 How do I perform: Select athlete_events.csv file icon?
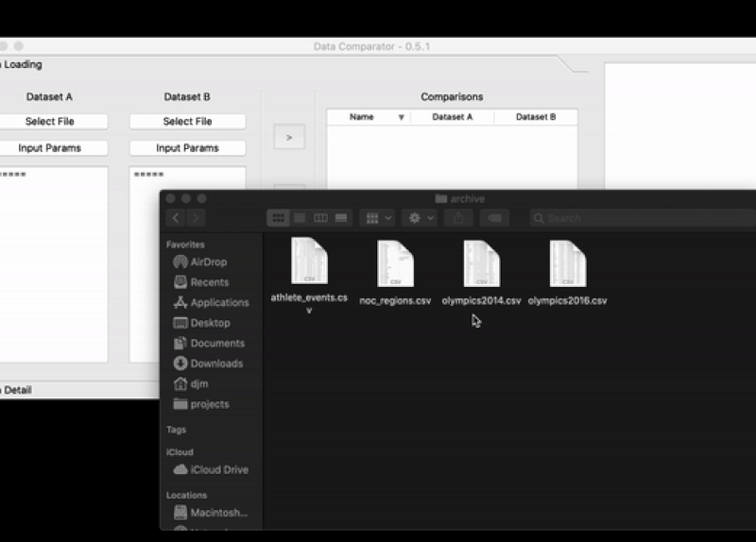point(310,261)
